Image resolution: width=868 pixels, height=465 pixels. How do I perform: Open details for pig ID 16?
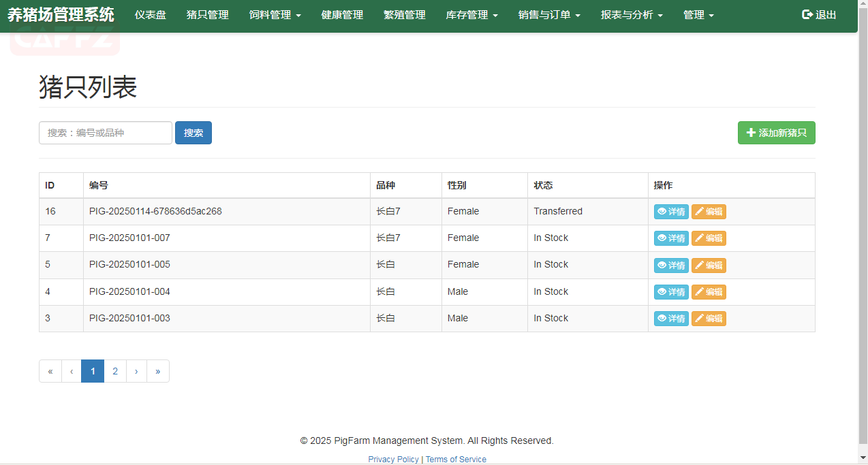(671, 212)
